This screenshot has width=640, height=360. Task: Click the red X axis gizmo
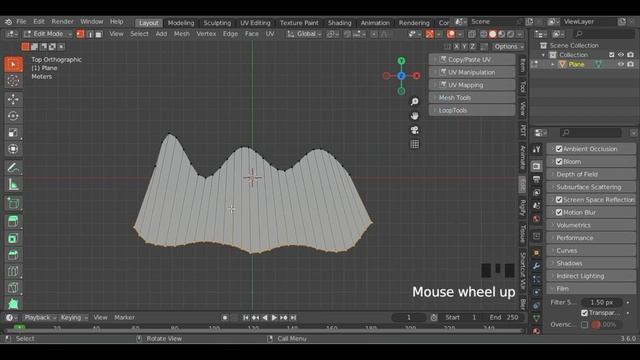pyautogui.click(x=416, y=76)
